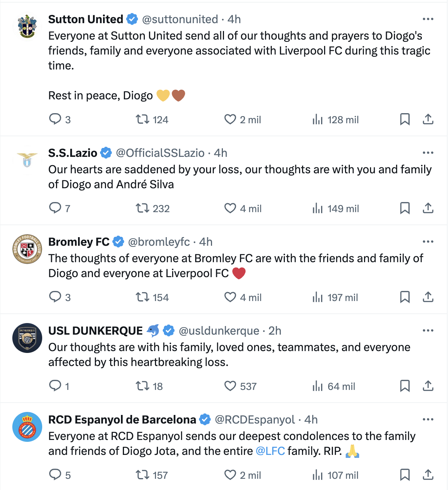Repost the S.S.Lazio tweet
This screenshot has height=490, width=448.
pyautogui.click(x=142, y=208)
